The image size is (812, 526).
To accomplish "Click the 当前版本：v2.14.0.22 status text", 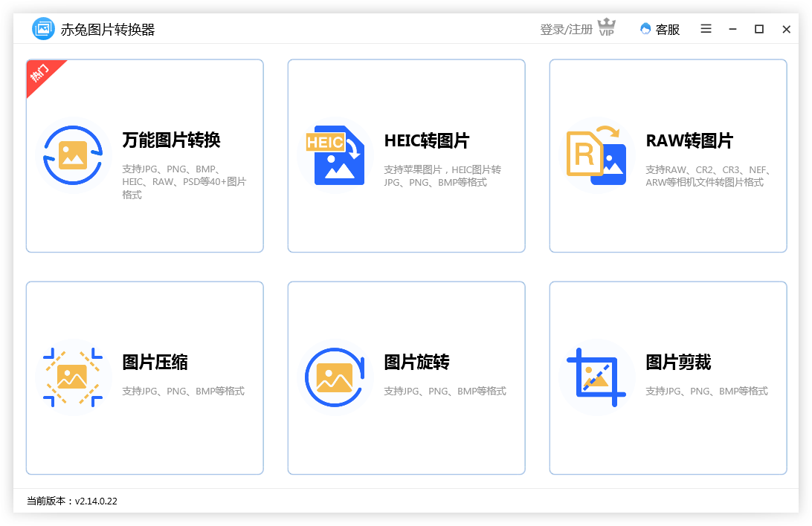I will click(x=72, y=501).
